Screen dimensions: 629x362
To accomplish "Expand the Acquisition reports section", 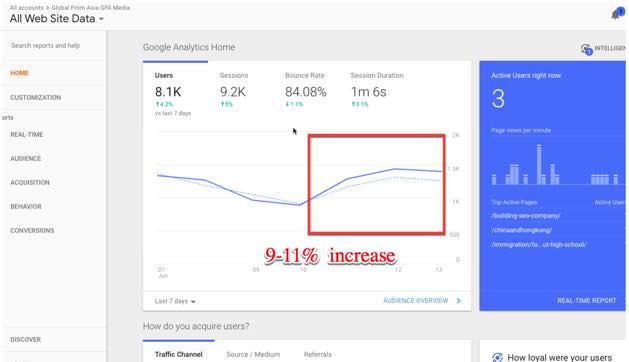I will [x=30, y=183].
